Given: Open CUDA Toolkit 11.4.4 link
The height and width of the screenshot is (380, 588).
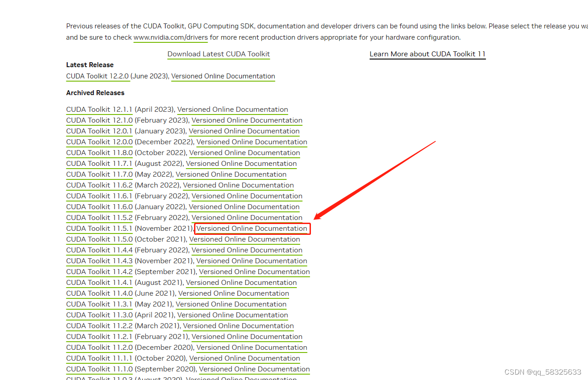Looking at the screenshot, I should (99, 250).
